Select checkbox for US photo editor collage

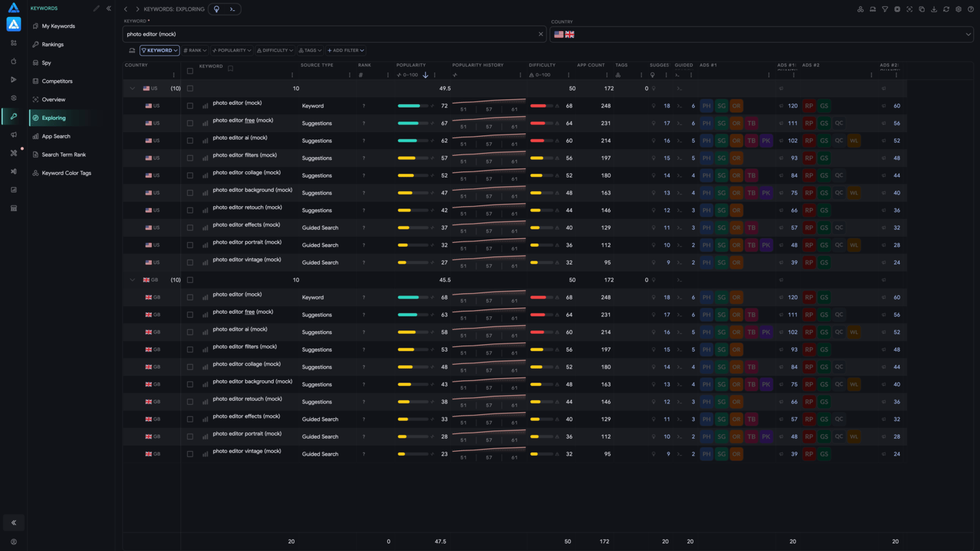pos(190,176)
